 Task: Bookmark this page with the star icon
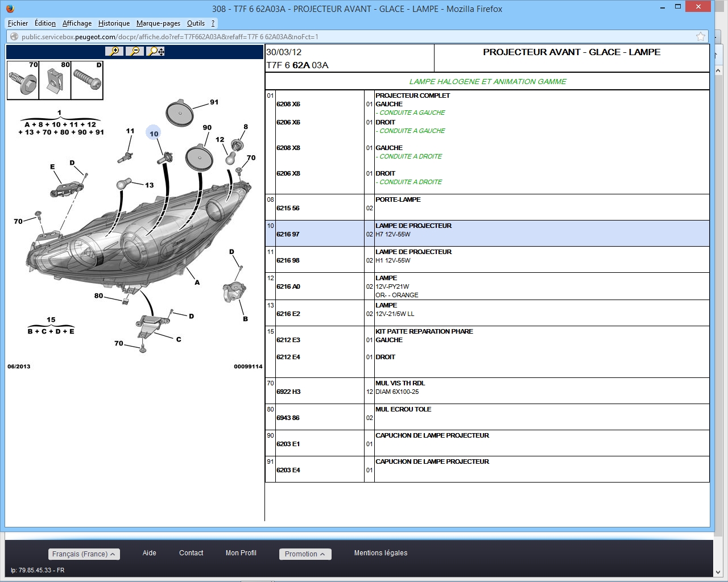700,37
